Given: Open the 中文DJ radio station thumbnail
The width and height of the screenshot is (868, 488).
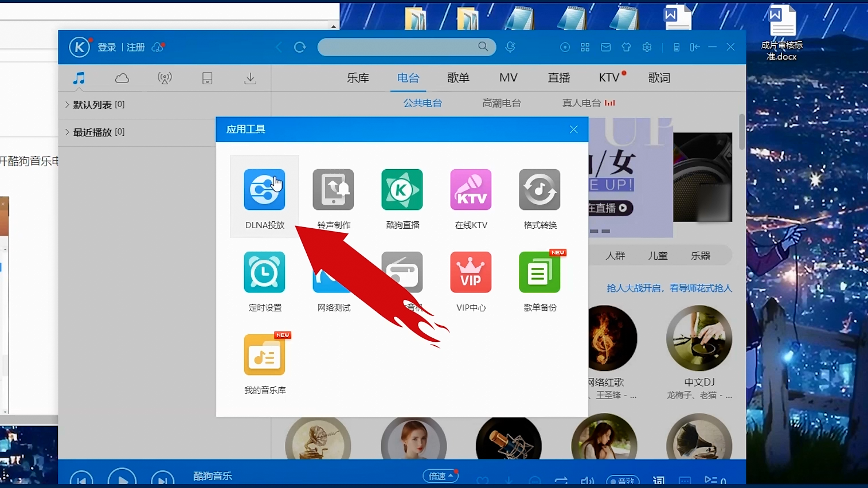Looking at the screenshot, I should (699, 338).
